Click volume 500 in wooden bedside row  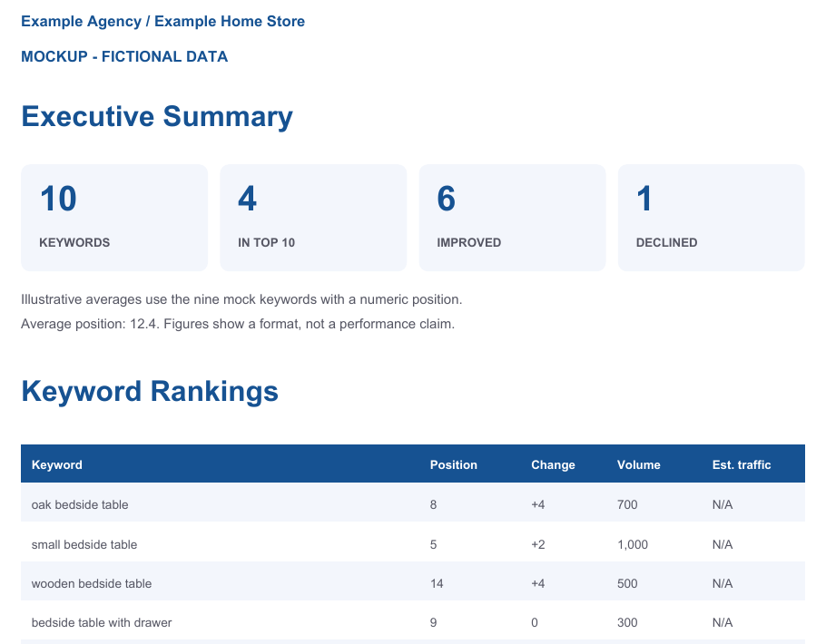pos(627,583)
